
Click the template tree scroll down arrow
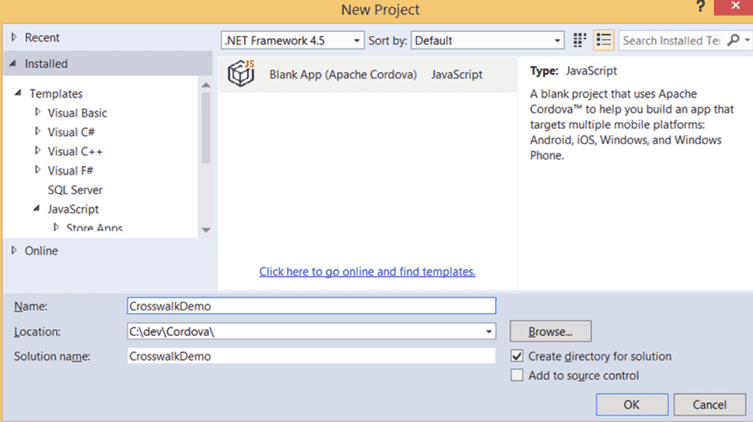click(206, 230)
